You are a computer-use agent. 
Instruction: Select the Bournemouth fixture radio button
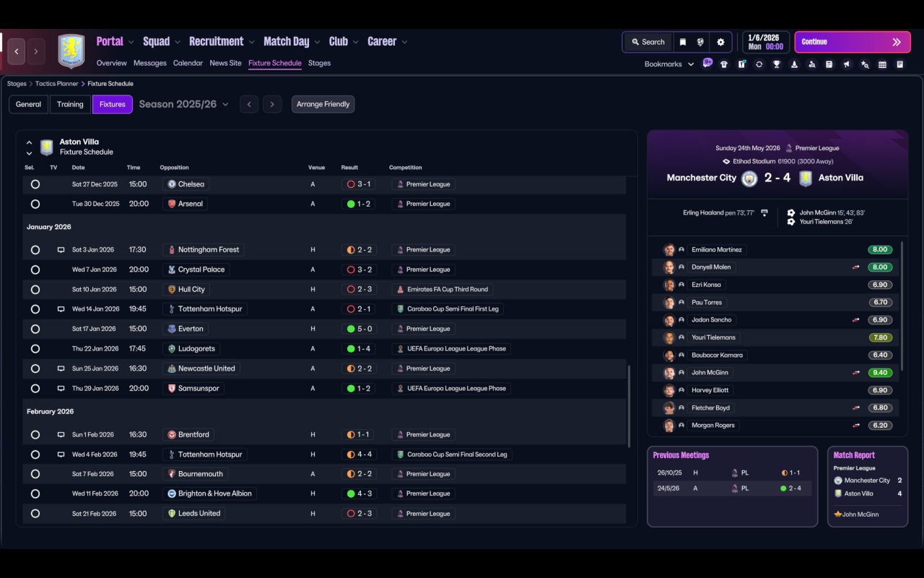[x=35, y=474]
